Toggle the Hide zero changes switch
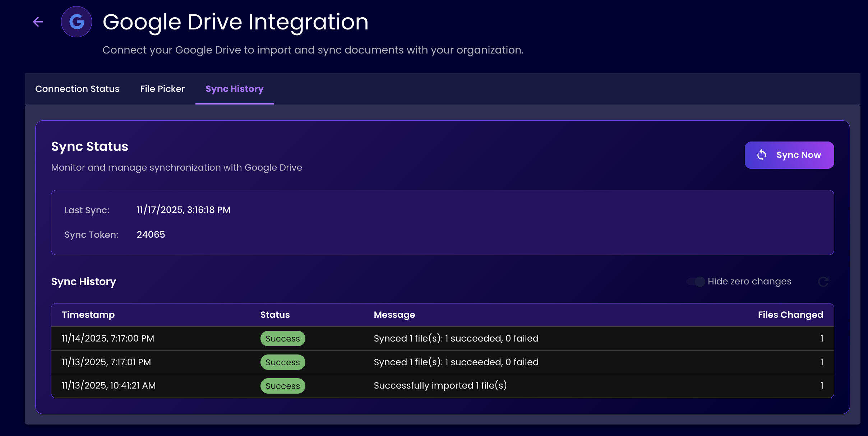868x436 pixels. (x=696, y=282)
